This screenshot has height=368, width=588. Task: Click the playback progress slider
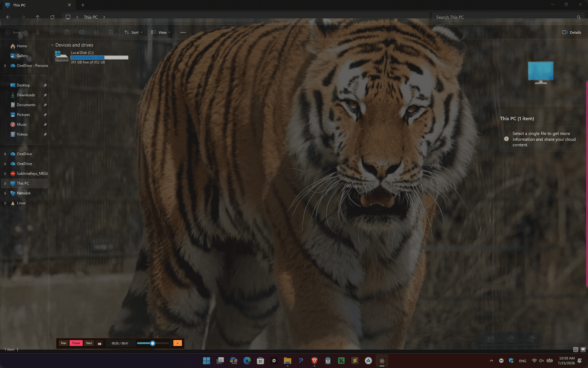(x=153, y=343)
